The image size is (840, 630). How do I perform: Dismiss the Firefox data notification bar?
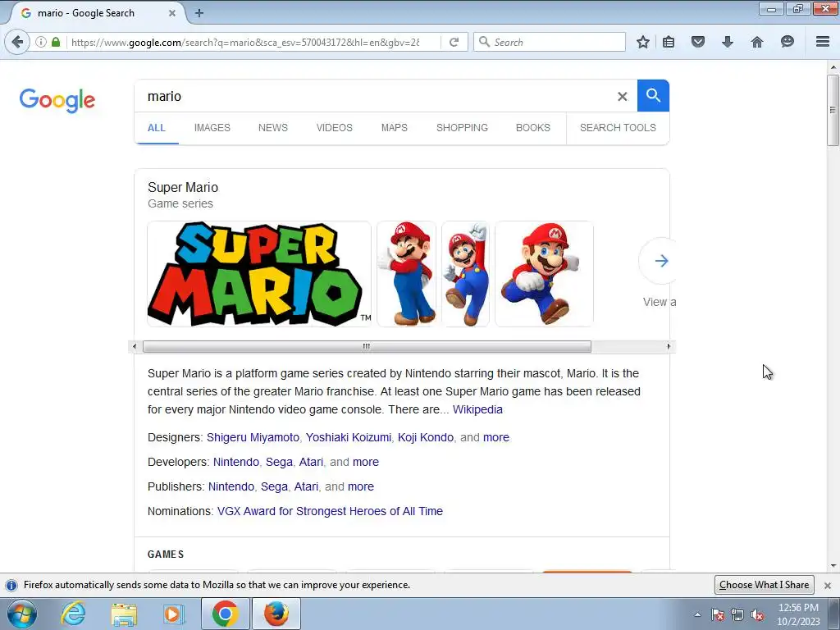(828, 585)
